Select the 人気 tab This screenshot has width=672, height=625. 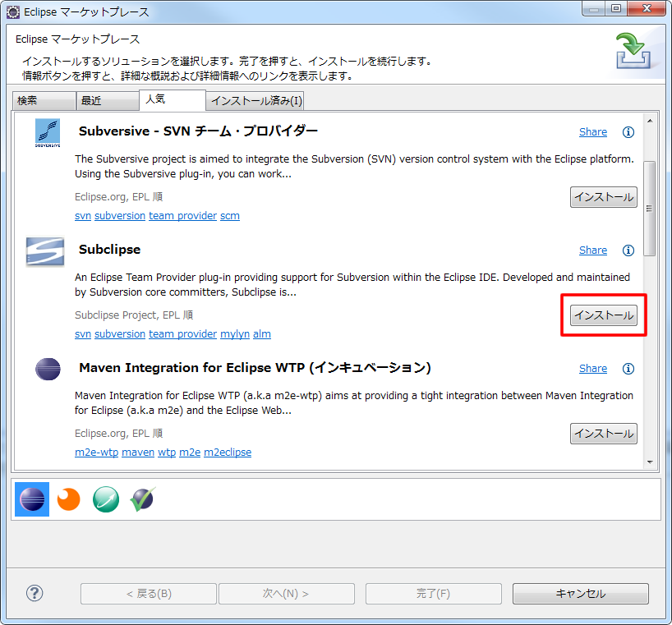coord(173,100)
